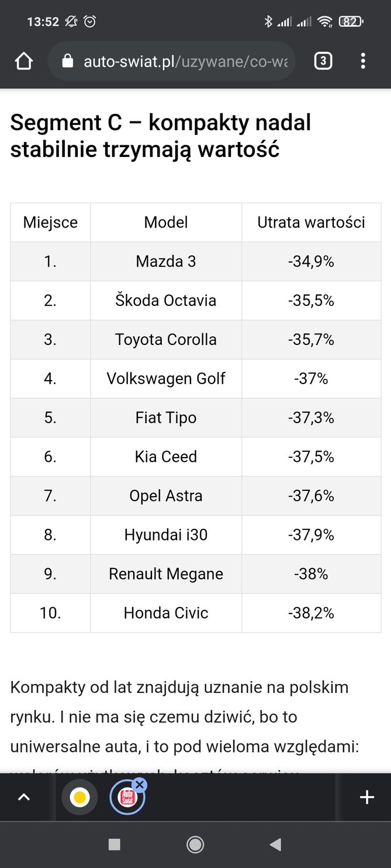Viewport: 391px width, 868px height.
Task: Tap the Android home circle button
Action: (x=195, y=844)
